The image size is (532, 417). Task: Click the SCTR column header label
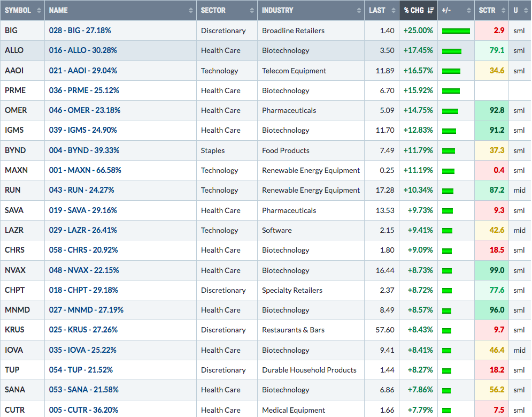click(487, 11)
